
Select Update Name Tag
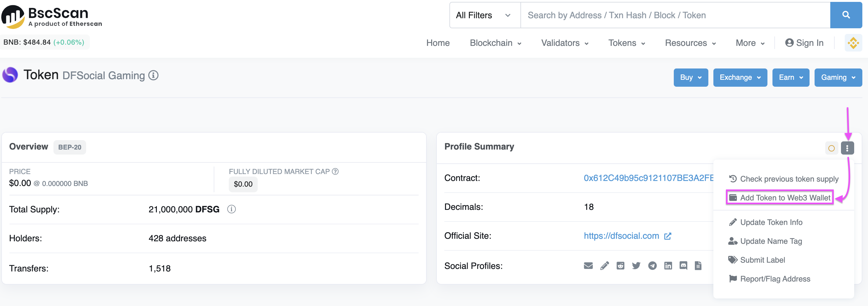click(x=765, y=241)
